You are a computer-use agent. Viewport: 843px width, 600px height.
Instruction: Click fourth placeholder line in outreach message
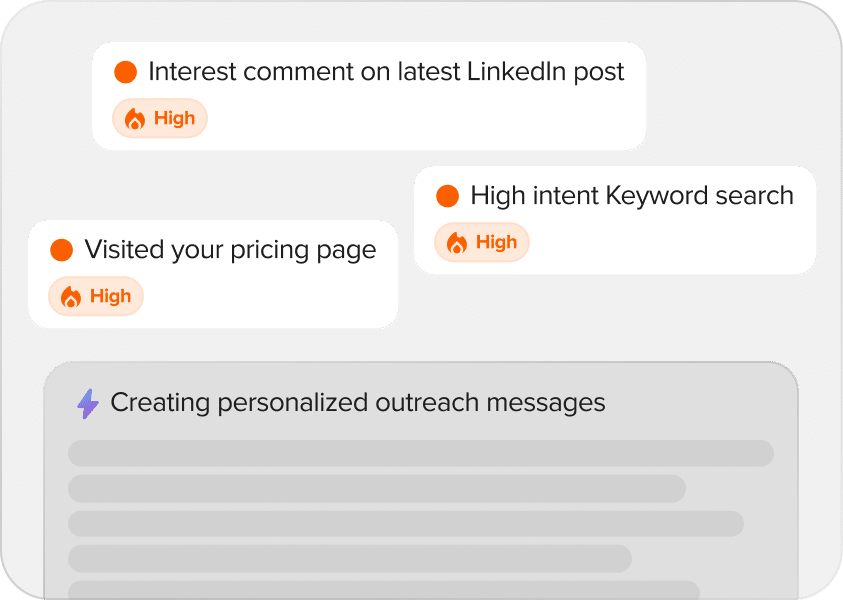(349, 558)
